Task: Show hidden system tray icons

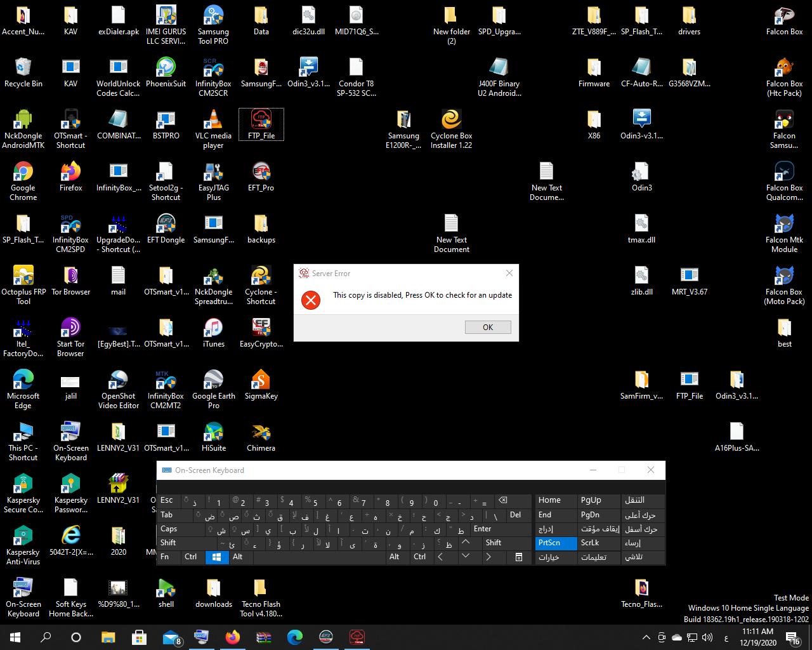Action: (646, 637)
